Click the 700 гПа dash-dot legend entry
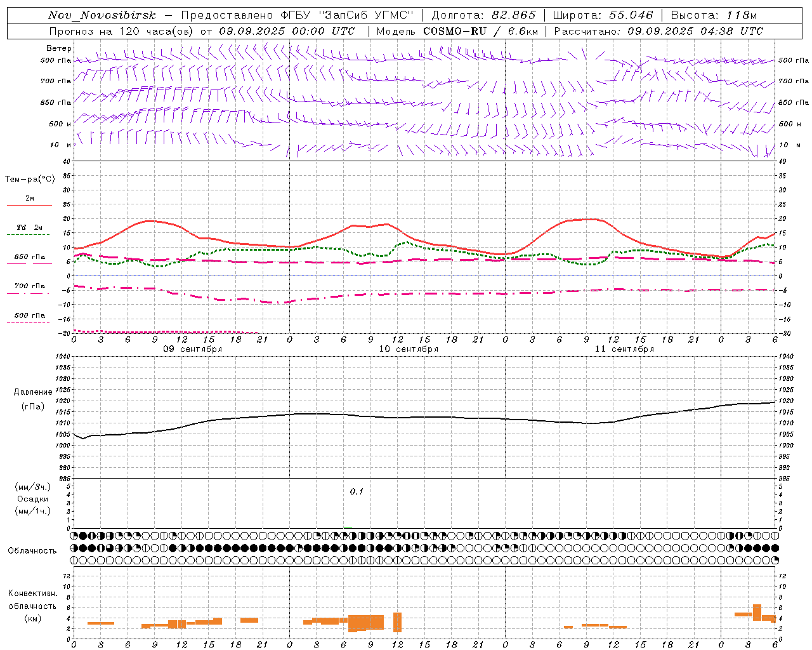The height and width of the screenshot is (650, 812). coord(29,286)
